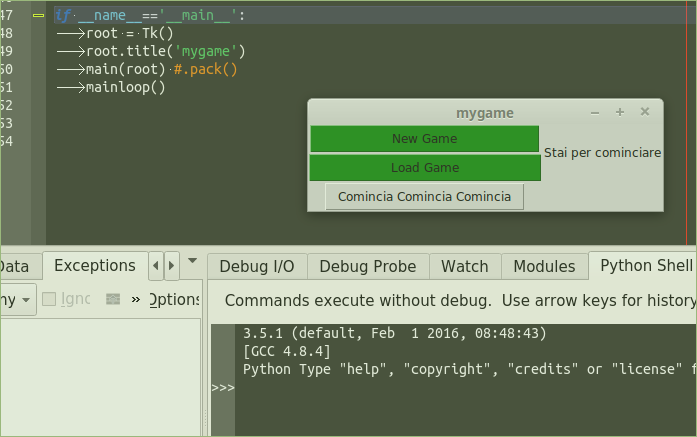Click the fold marker beside the if __name__ line
The width and height of the screenshot is (697, 437).
(38, 15)
